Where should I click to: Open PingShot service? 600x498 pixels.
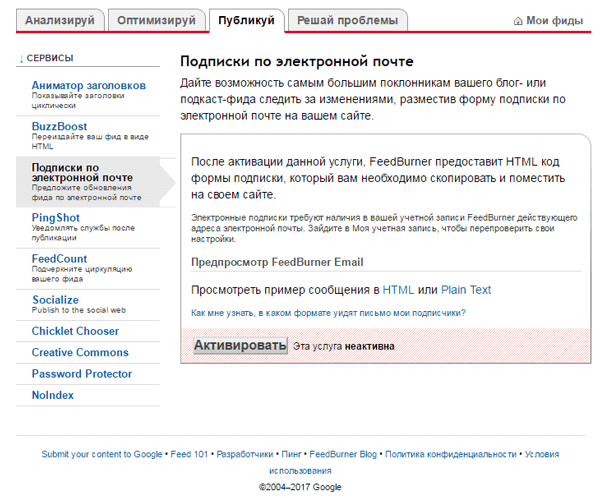[56, 217]
